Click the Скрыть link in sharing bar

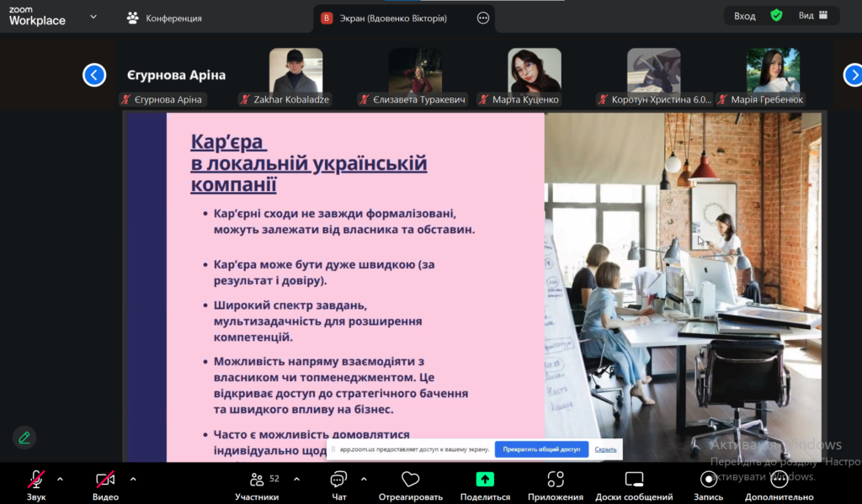pos(606,449)
